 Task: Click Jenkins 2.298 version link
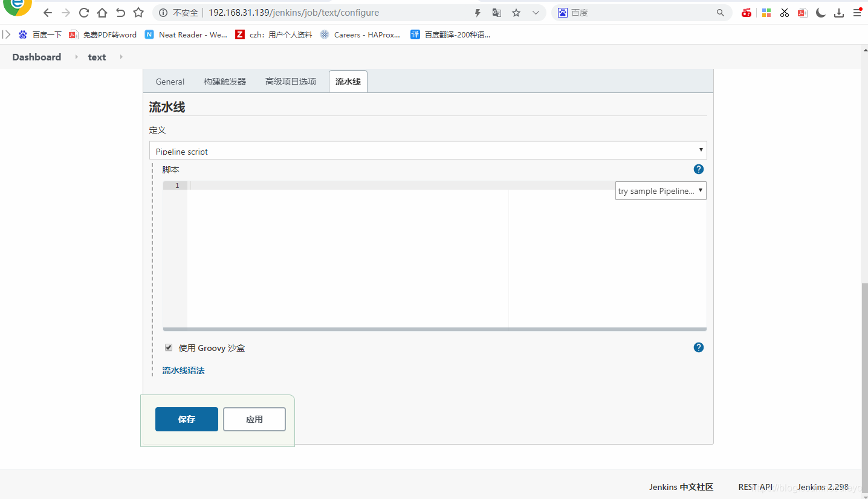(823, 487)
